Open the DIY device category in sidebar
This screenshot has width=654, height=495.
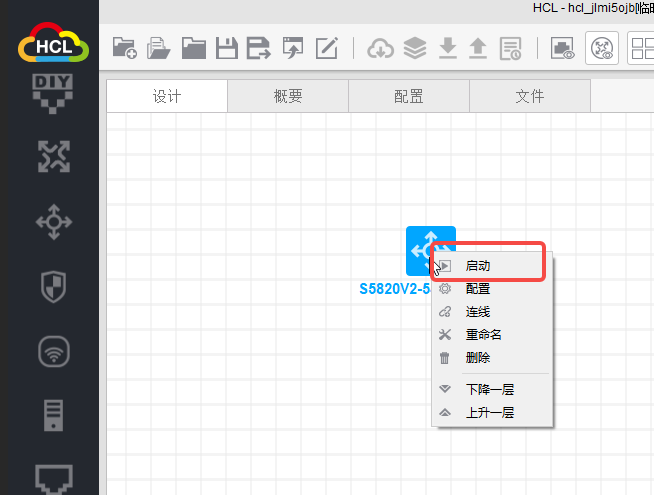pyautogui.click(x=53, y=92)
